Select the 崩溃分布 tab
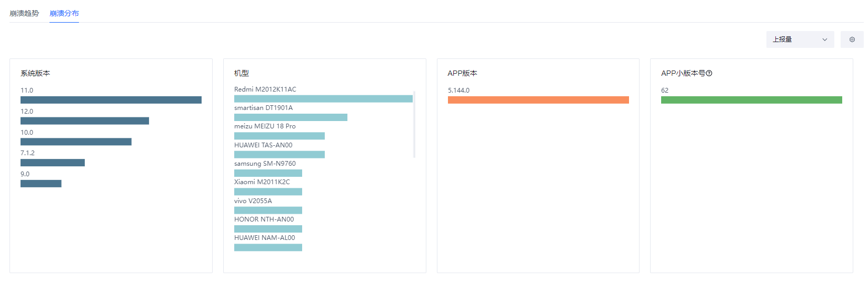This screenshot has width=868, height=281. tap(64, 13)
